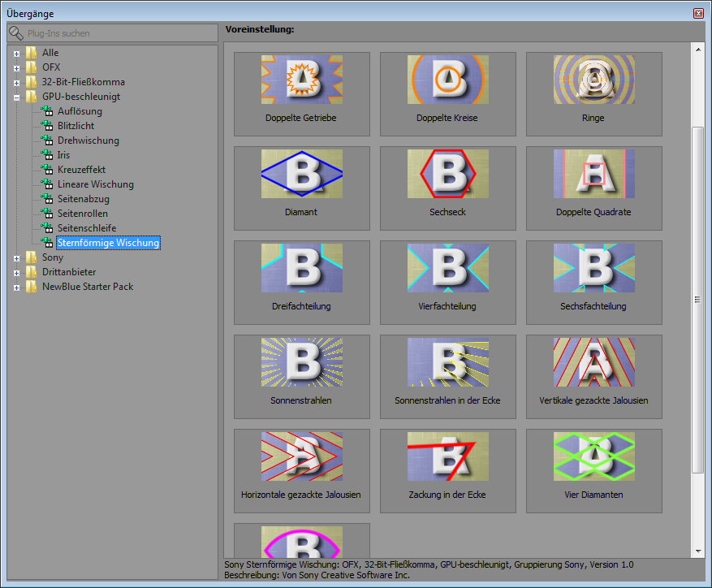The width and height of the screenshot is (712, 588).
Task: Click the Seitenrollen plug-in icon
Action: pyautogui.click(x=47, y=214)
